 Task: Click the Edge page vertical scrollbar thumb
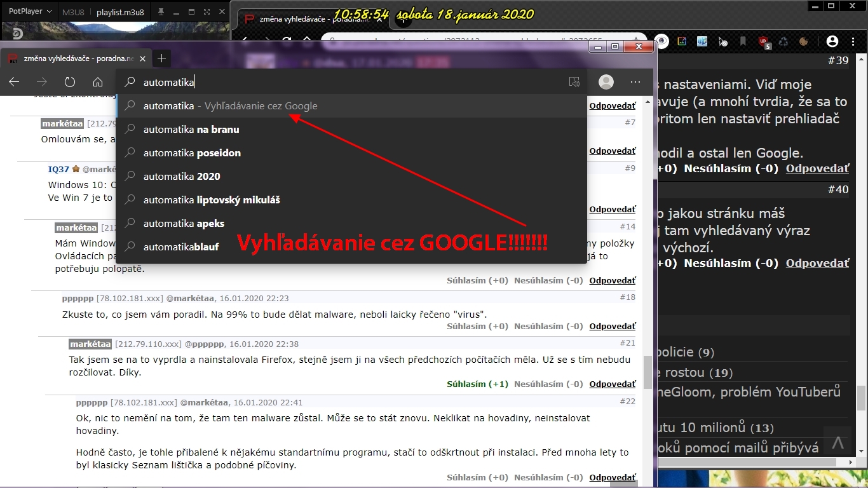point(648,372)
